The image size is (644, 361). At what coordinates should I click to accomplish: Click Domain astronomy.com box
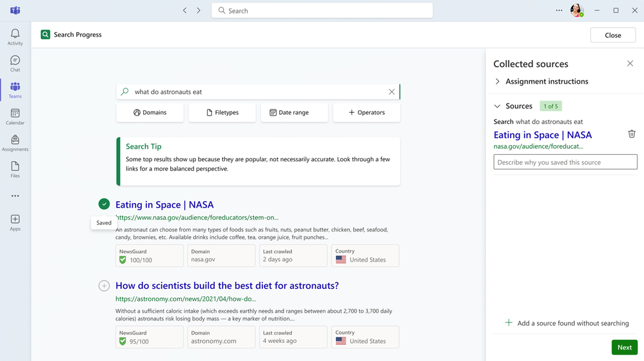[x=221, y=337]
